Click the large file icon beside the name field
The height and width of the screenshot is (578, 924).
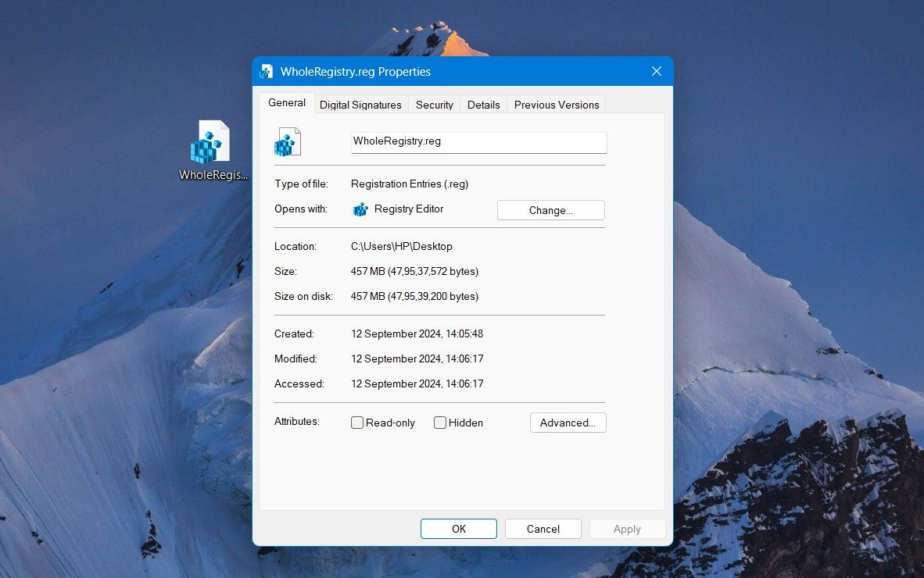click(x=288, y=142)
